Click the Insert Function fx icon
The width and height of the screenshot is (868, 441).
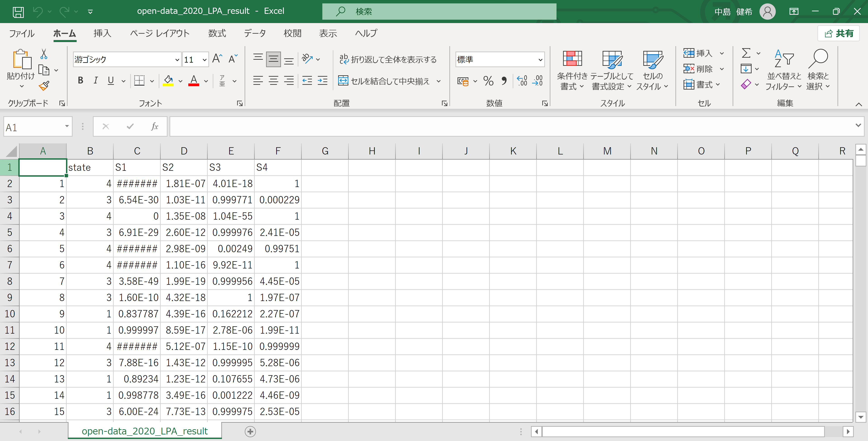tap(154, 126)
